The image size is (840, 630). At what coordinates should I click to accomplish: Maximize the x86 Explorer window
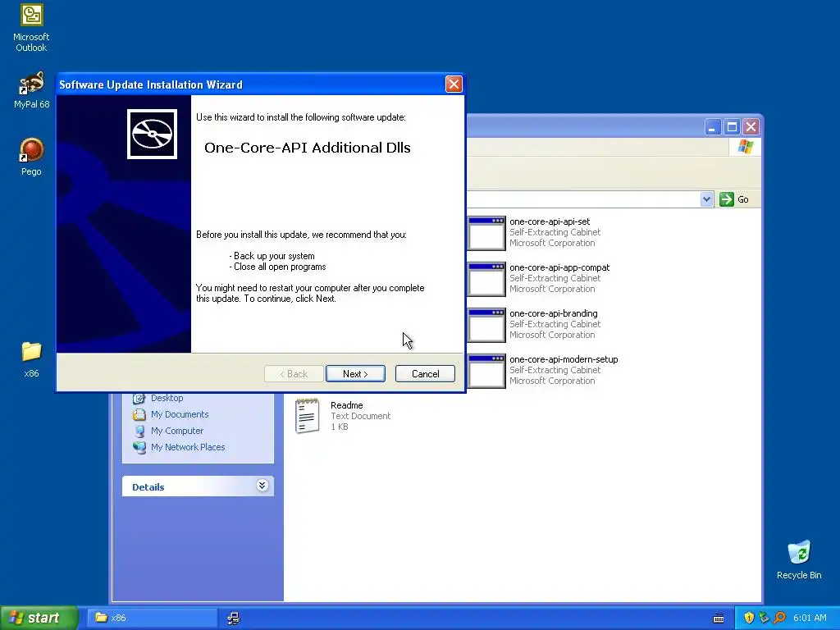(732, 127)
